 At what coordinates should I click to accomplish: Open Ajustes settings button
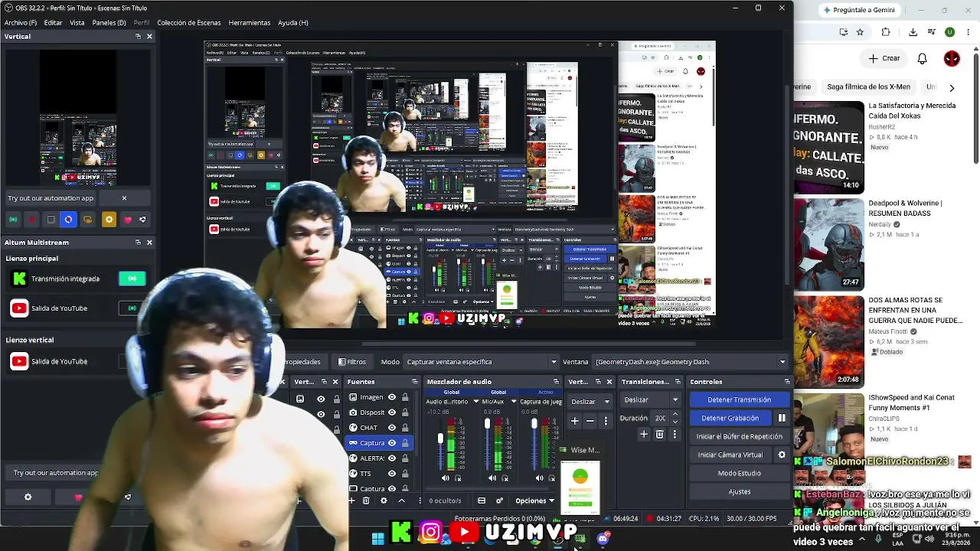click(x=739, y=491)
